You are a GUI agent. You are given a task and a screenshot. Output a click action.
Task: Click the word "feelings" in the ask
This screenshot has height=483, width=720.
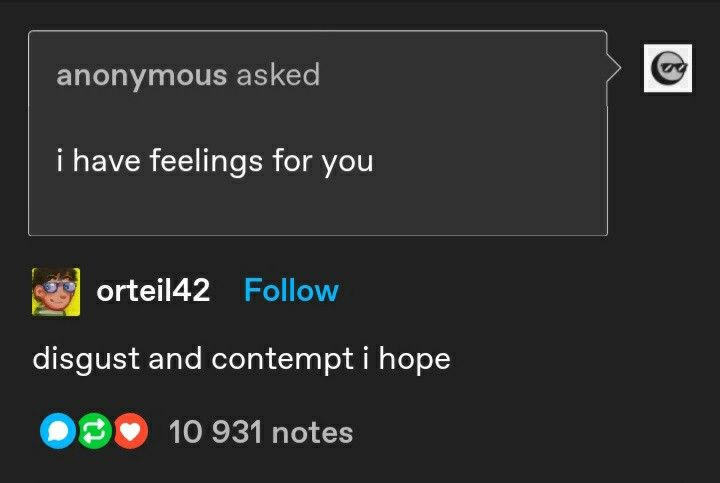(207, 163)
